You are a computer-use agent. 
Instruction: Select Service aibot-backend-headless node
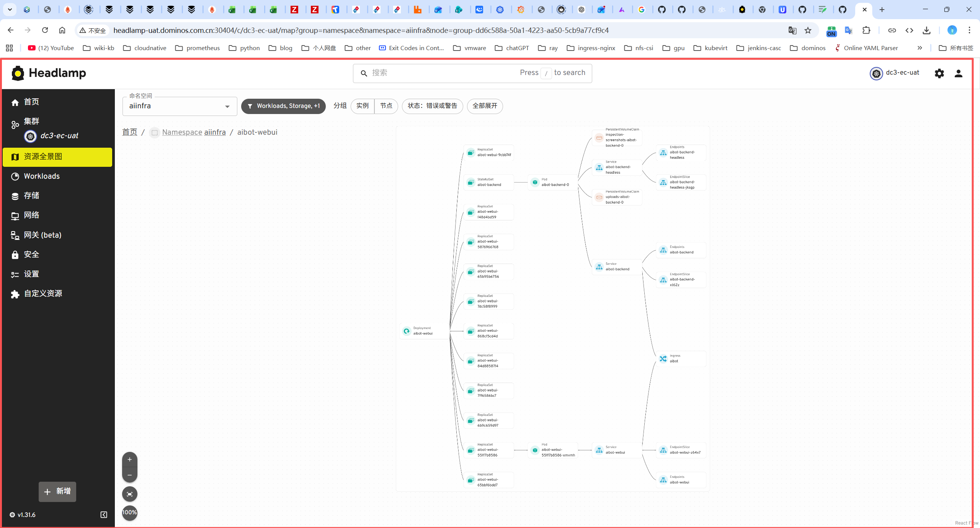coord(617,167)
